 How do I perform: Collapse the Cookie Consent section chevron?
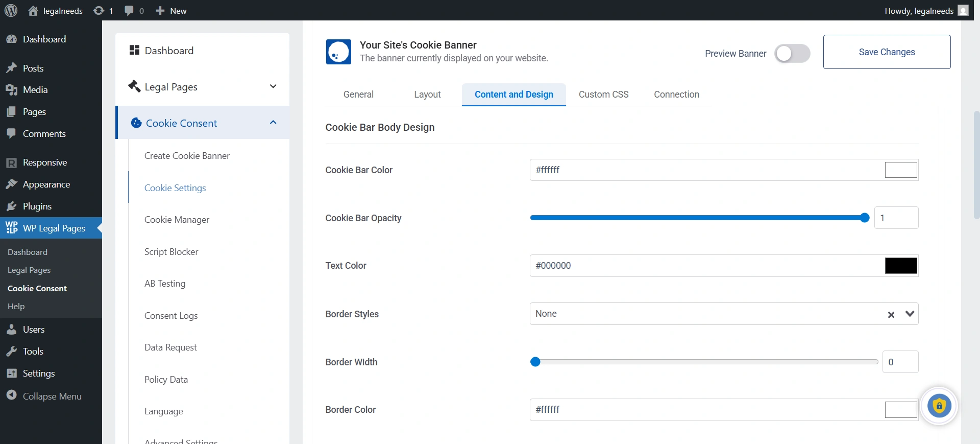coord(273,123)
